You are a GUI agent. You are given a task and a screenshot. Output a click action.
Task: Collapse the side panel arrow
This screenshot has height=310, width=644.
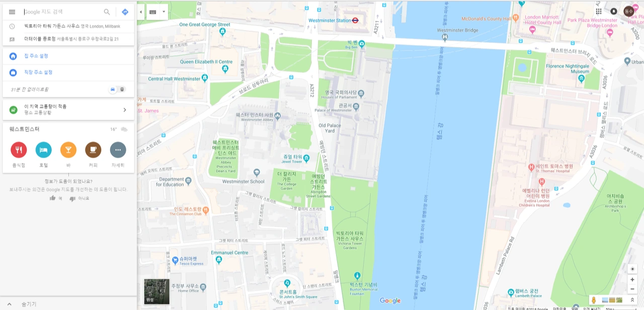tap(141, 12)
